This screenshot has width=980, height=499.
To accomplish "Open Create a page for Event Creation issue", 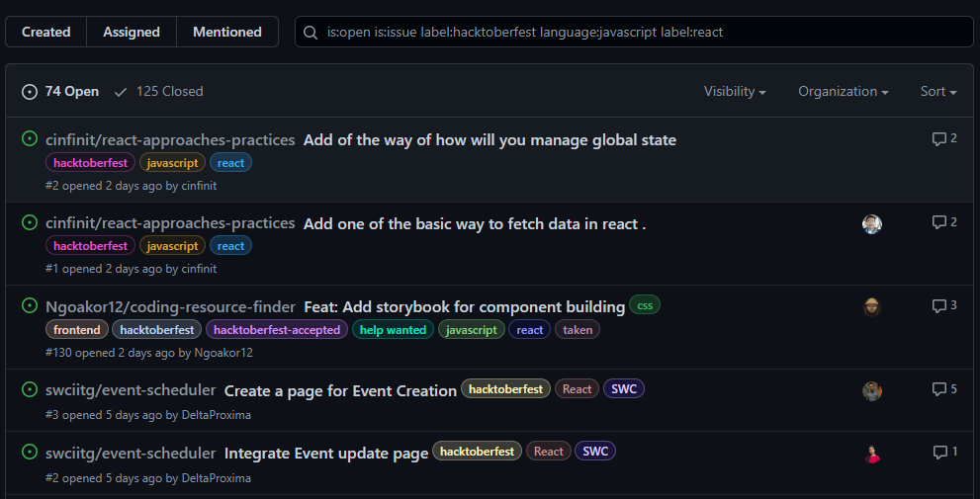I will tap(340, 391).
